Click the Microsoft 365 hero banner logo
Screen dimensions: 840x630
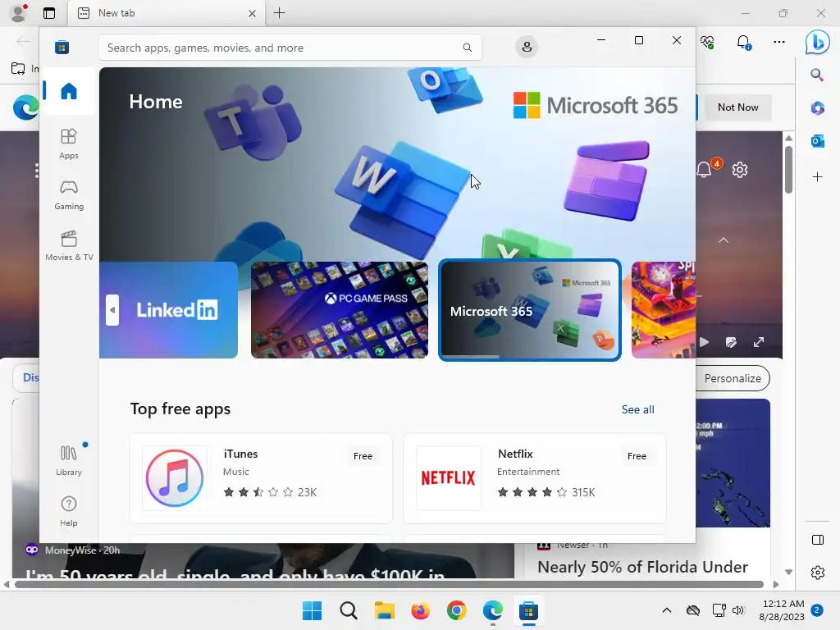pyautogui.click(x=596, y=105)
